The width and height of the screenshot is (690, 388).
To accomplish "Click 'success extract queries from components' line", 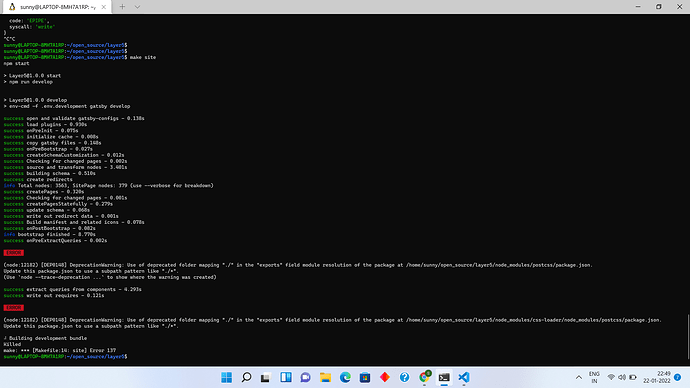I will tap(73, 289).
